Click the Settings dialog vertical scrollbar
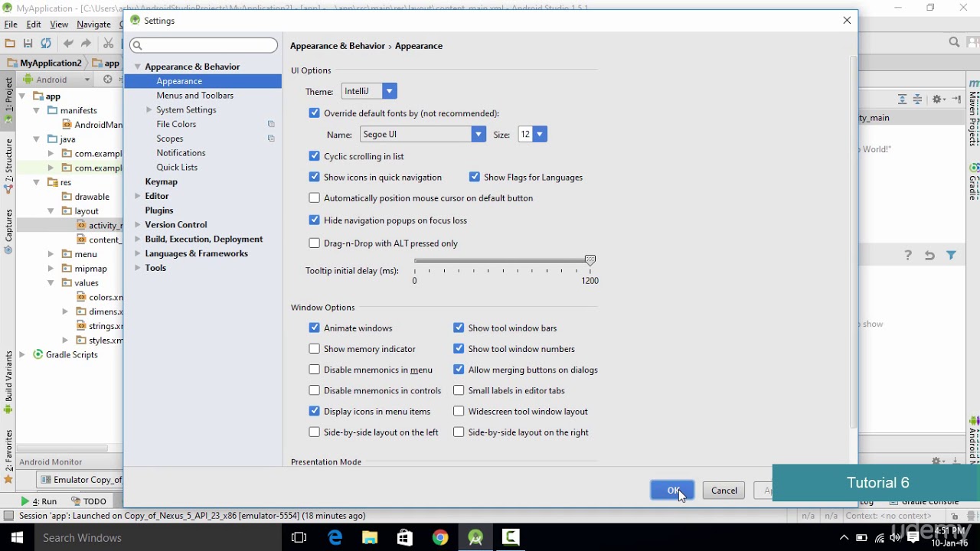 (x=853, y=243)
